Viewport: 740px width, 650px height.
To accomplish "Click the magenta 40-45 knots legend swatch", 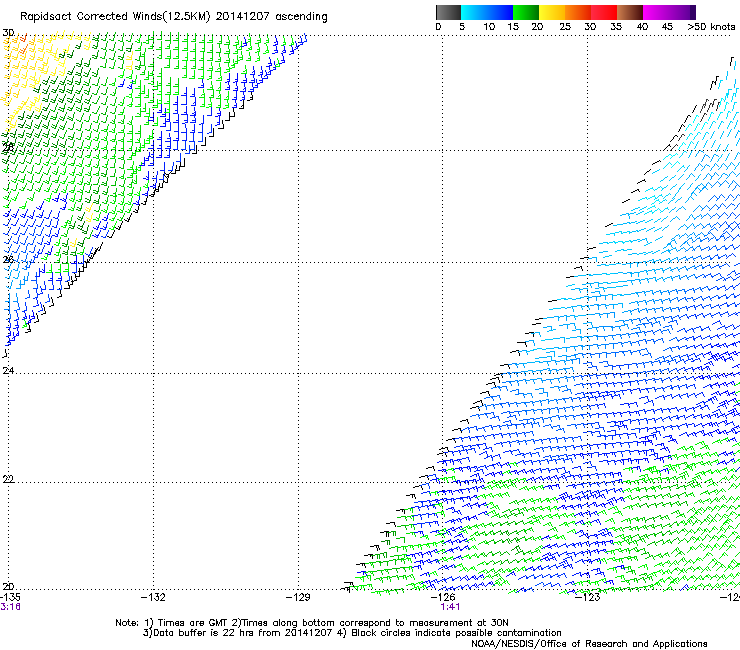I will click(x=656, y=12).
